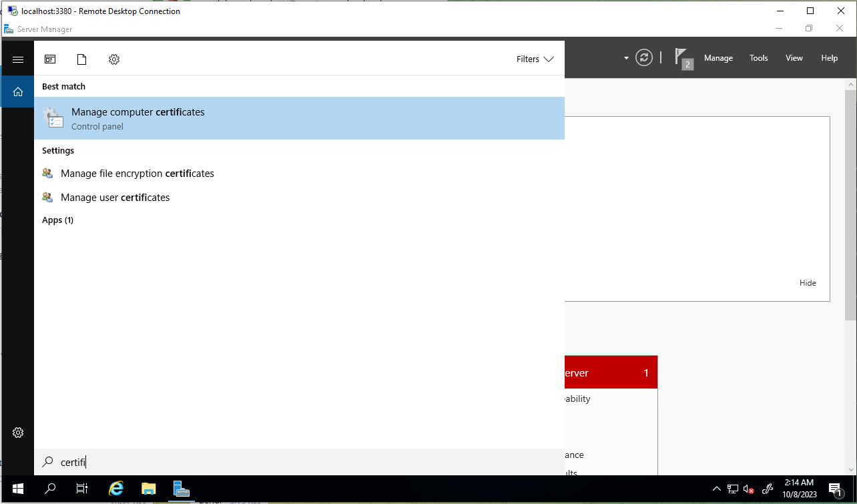Show hidden system tray icons
Image resolution: width=857 pixels, height=504 pixels.
pyautogui.click(x=717, y=489)
